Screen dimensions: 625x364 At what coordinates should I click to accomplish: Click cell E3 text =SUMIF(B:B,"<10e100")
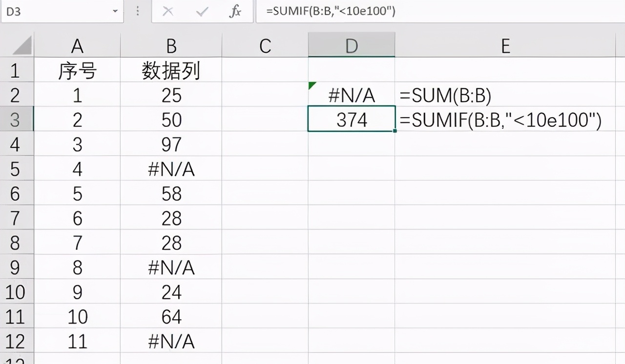click(x=500, y=120)
